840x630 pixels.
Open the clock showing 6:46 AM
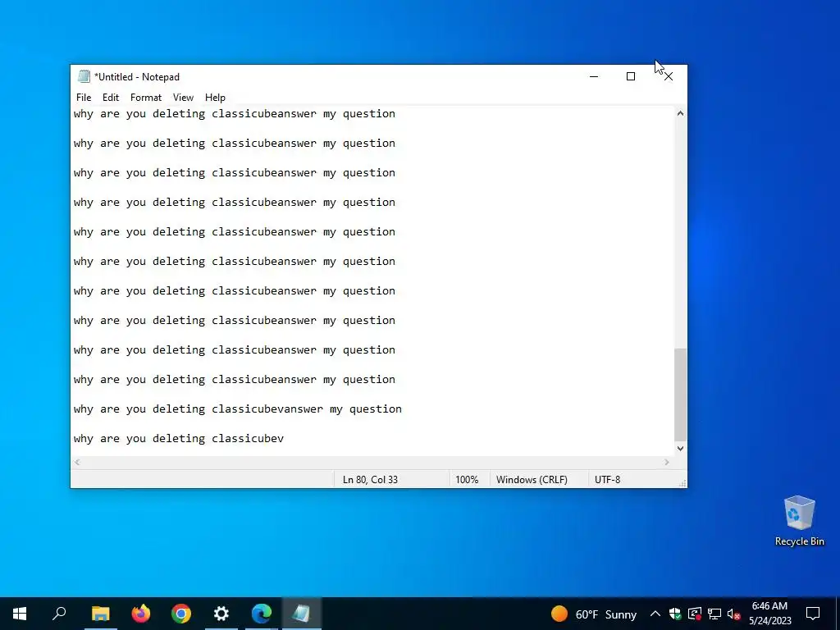[x=769, y=614]
